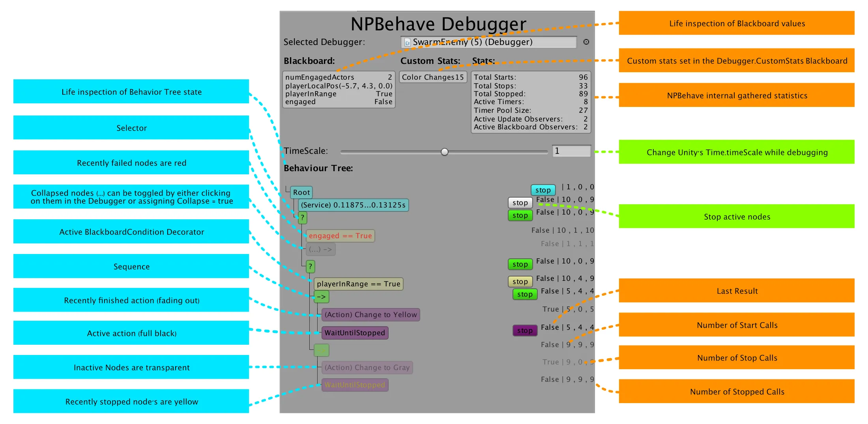
Task: Click the 'Blackboard:' section heading
Action: pos(309,61)
